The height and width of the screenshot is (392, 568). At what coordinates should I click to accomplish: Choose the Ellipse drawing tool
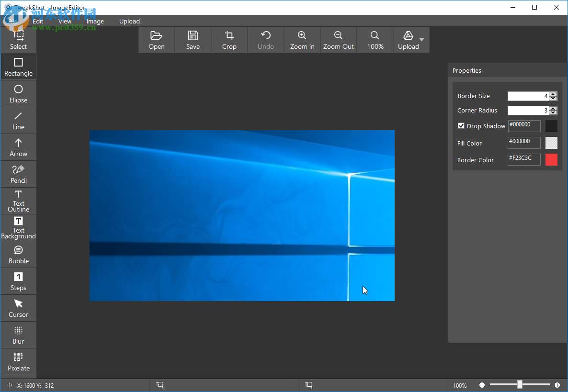coord(18,94)
